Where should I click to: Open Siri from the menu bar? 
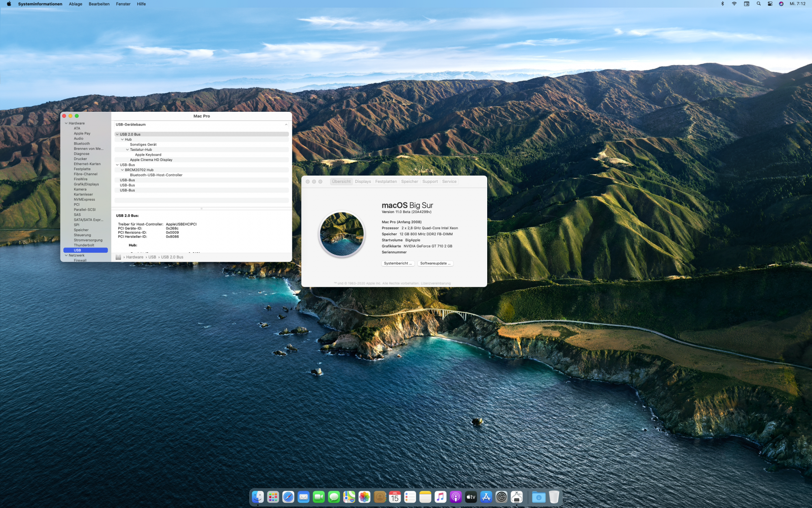click(x=781, y=4)
